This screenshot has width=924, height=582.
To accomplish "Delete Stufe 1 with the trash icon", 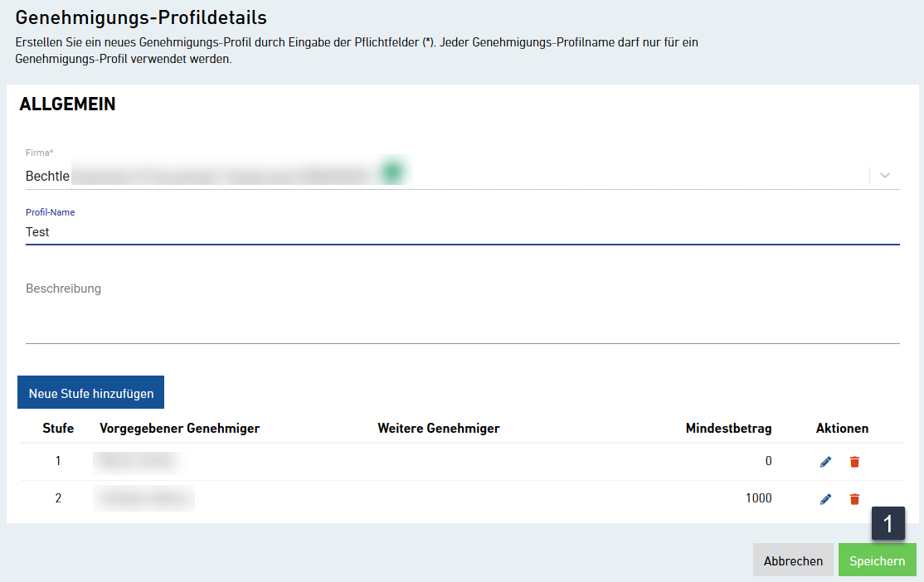I will click(x=854, y=461).
